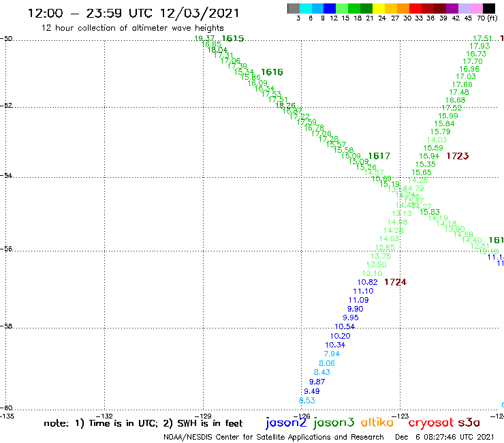Viewport: 504px width, 443px height.
Task: Select the orange 30 ft legend swatch
Action: pos(403,8)
